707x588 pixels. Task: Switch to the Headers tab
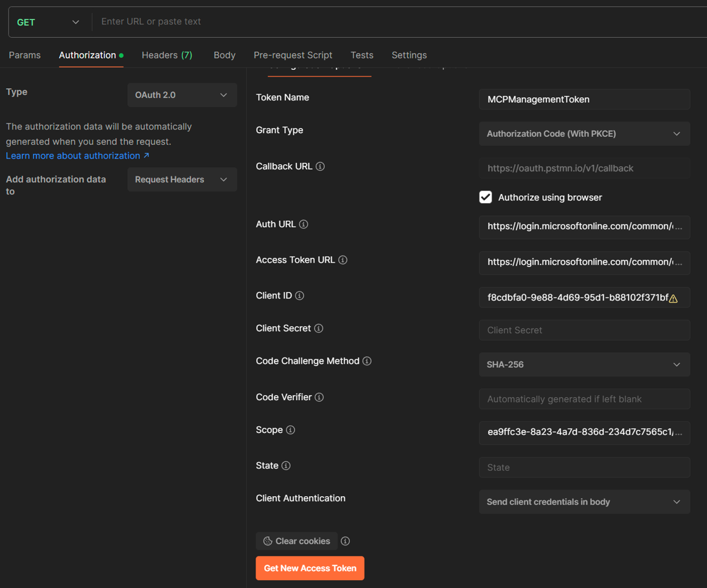click(167, 55)
